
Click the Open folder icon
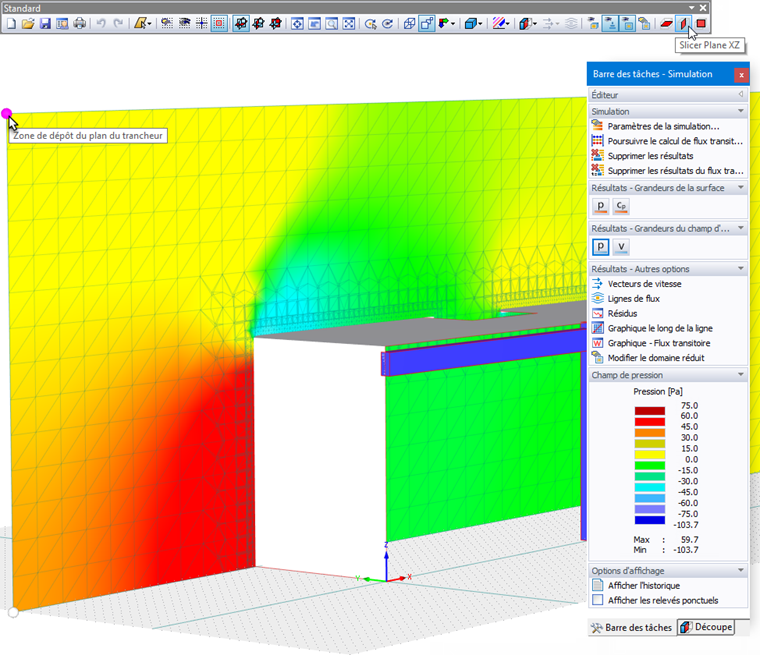(28, 24)
